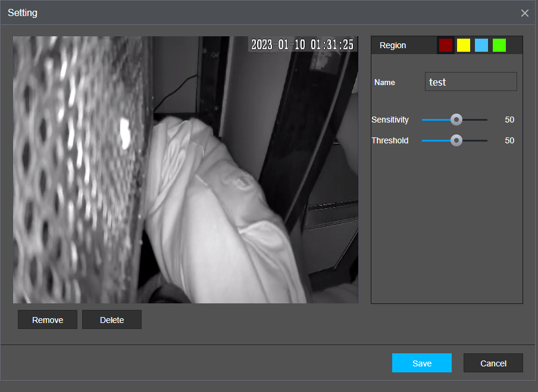The width and height of the screenshot is (538, 392).
Task: Cancel the Setting dialog
Action: [x=493, y=363]
